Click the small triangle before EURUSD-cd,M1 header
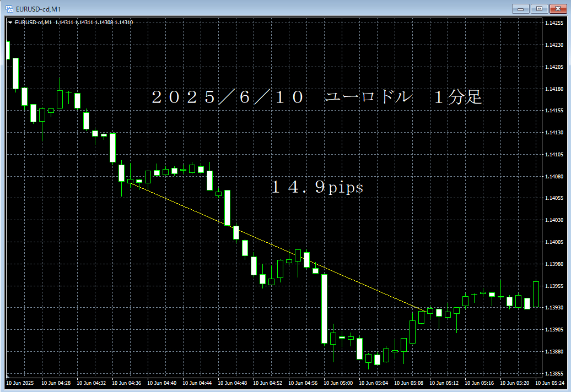This screenshot has width=571, height=392. pyautogui.click(x=10, y=23)
